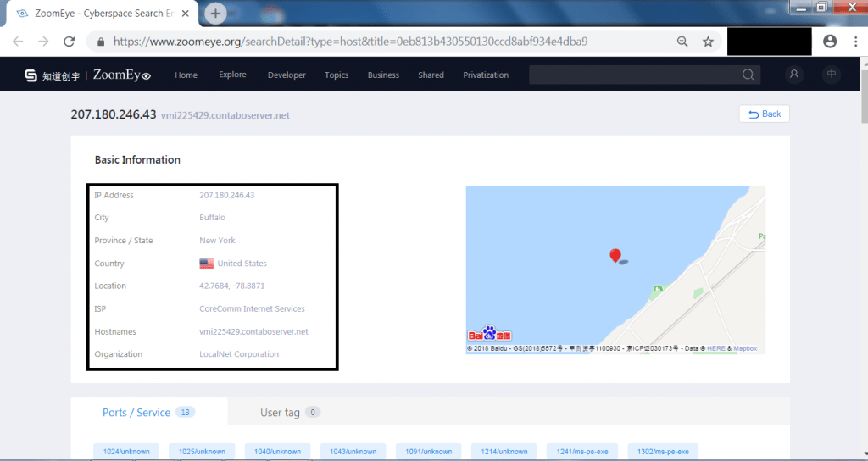Click the Country value United States
The width and height of the screenshot is (868, 461).
click(242, 264)
